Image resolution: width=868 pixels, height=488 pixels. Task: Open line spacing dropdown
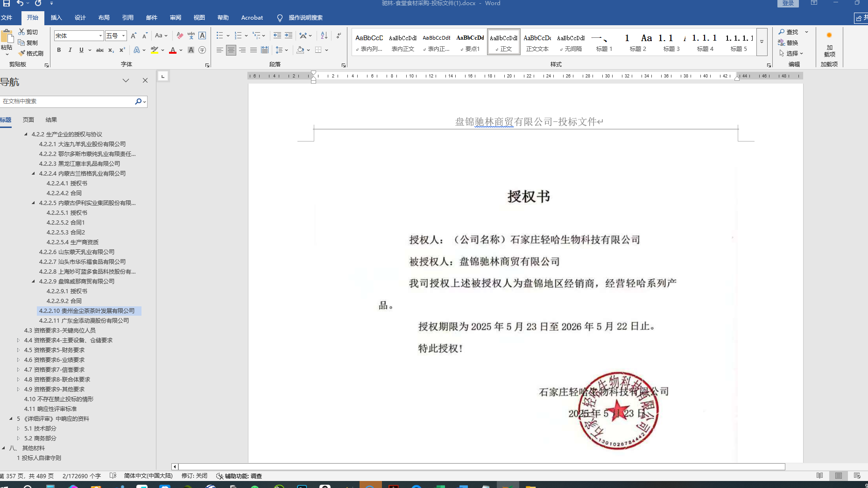[x=282, y=50]
